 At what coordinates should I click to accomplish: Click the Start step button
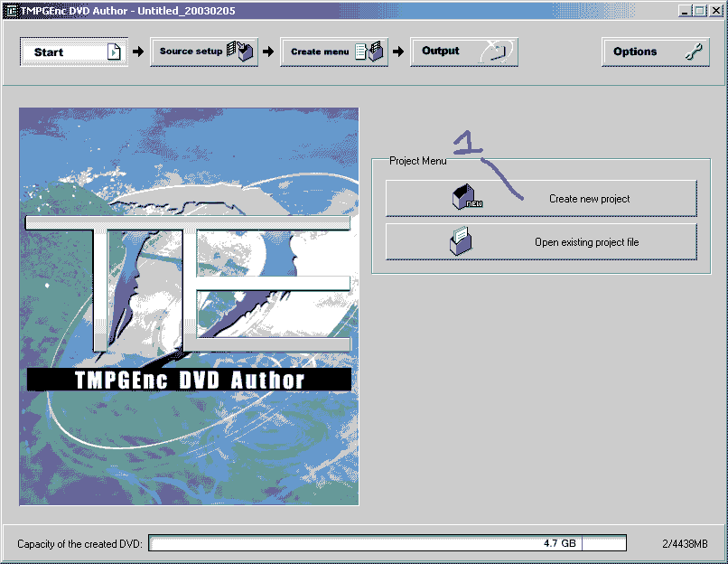(74, 52)
